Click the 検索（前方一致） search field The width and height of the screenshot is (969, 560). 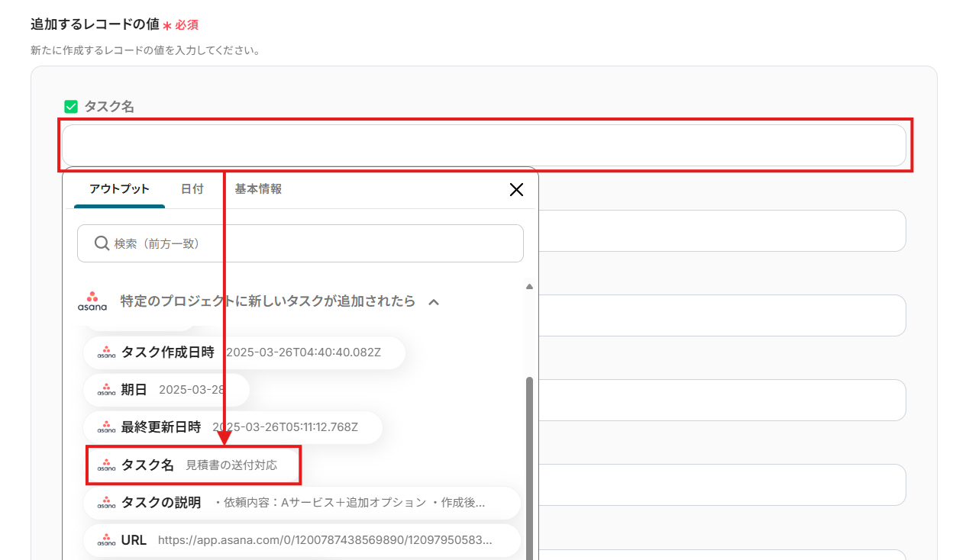[300, 243]
